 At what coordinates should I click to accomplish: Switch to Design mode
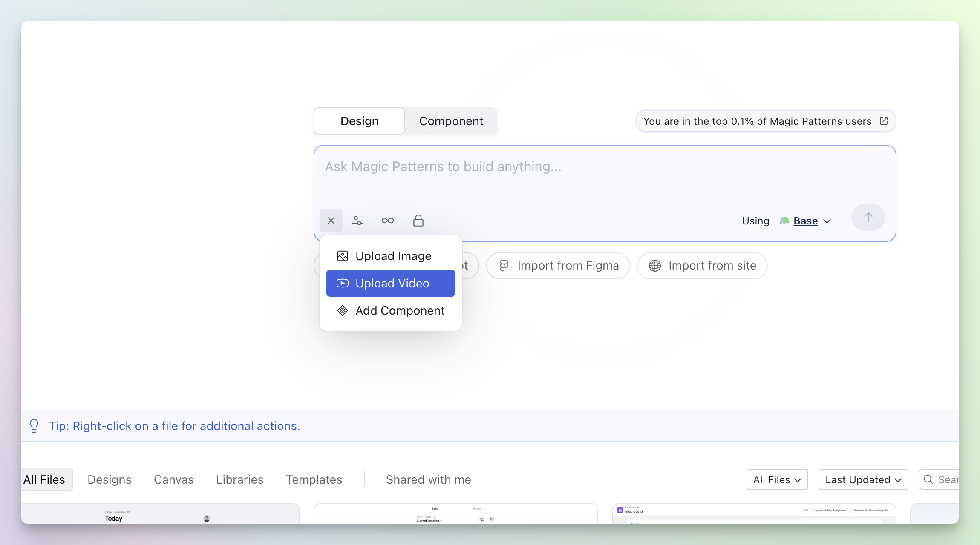[359, 121]
